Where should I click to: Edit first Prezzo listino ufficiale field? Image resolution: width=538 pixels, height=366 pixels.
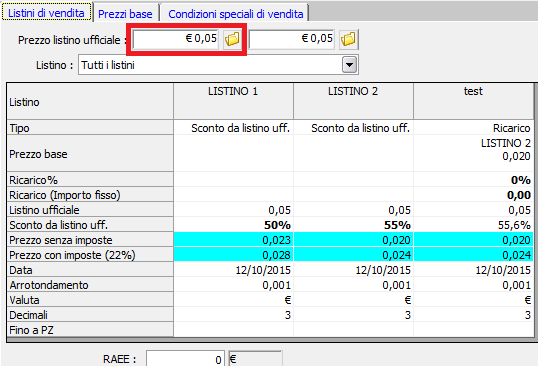[175, 39]
